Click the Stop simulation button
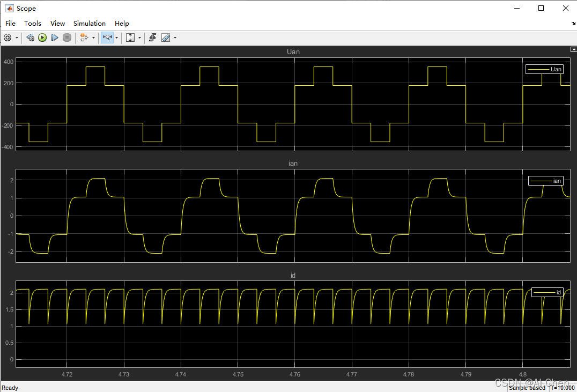Image resolution: width=577 pixels, height=392 pixels. click(67, 38)
